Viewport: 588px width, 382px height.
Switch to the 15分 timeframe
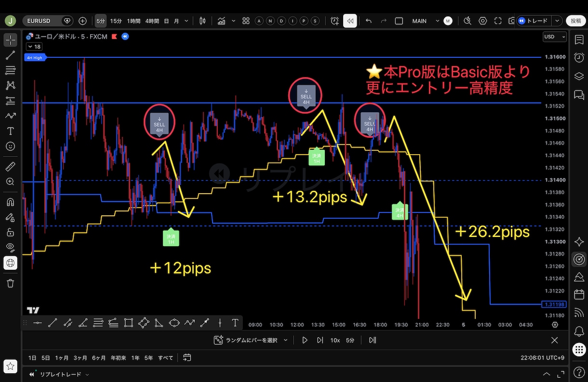(x=116, y=21)
